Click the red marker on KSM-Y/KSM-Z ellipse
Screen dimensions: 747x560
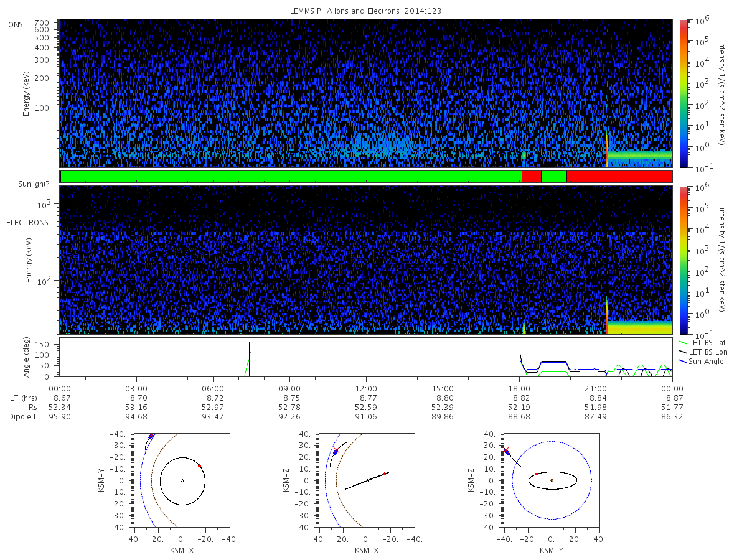point(537,474)
